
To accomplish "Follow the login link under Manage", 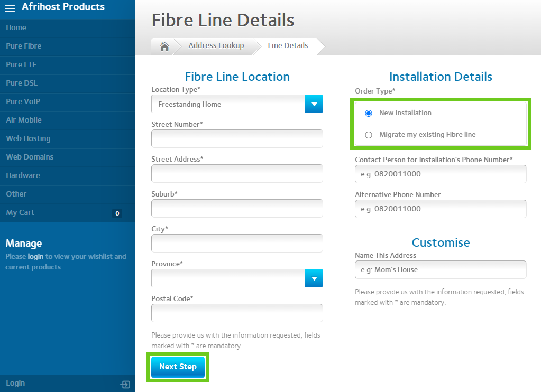I will pos(35,257).
